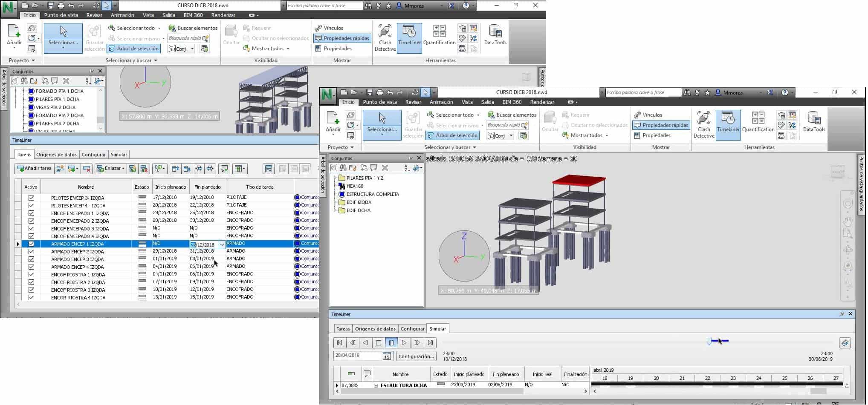Screen dimensions: 868x405
Task: Open the Conj combo box in the front window
Action: coord(500,135)
